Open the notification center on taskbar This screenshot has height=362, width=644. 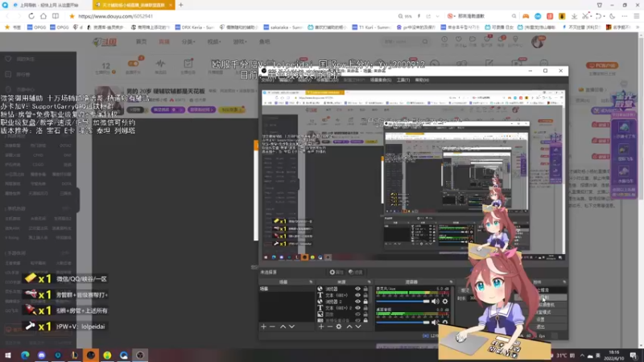(x=634, y=356)
